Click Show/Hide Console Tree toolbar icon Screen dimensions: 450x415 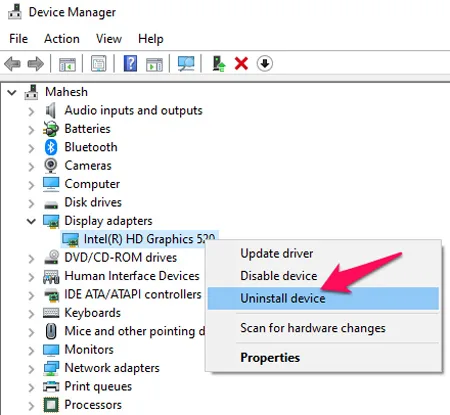[x=67, y=64]
